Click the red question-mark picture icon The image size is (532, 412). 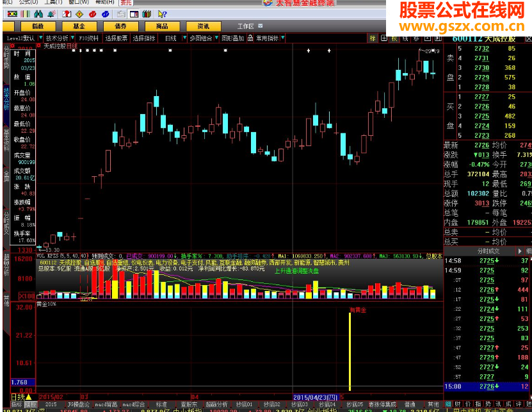pyautogui.click(x=67, y=14)
